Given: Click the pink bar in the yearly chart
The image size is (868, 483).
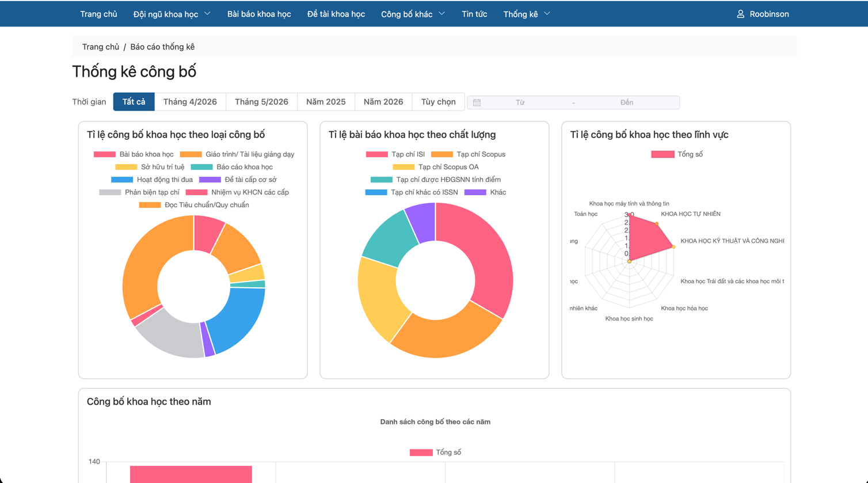Looking at the screenshot, I should point(191,474).
